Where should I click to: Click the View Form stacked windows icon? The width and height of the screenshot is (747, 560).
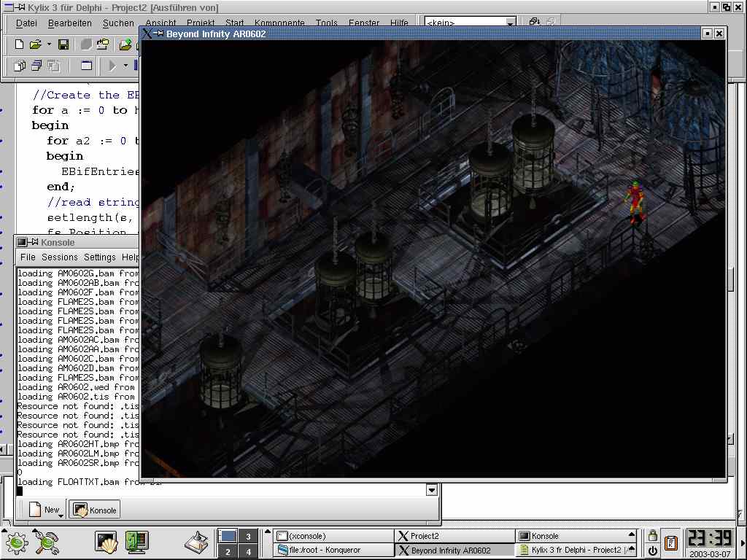point(36,66)
